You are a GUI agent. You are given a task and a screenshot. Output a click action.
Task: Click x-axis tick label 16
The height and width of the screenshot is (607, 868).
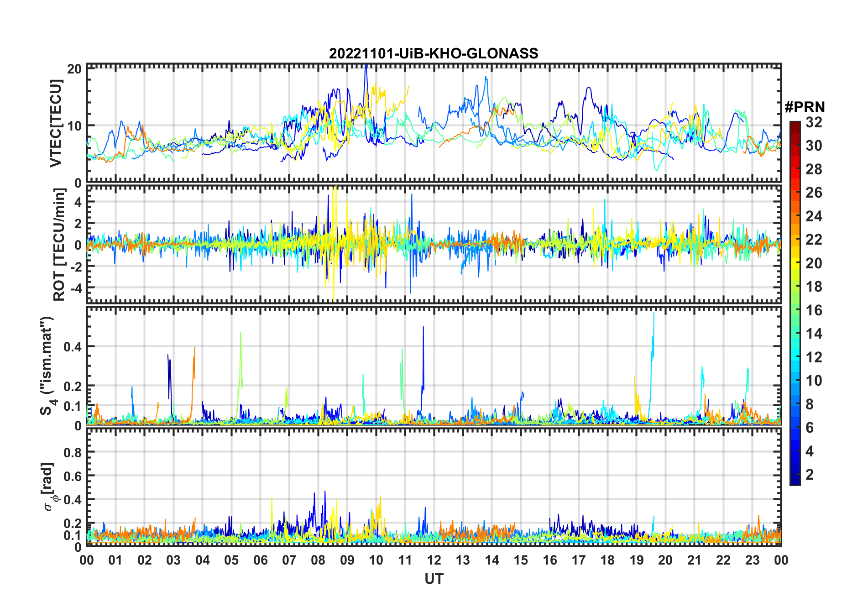(x=549, y=560)
